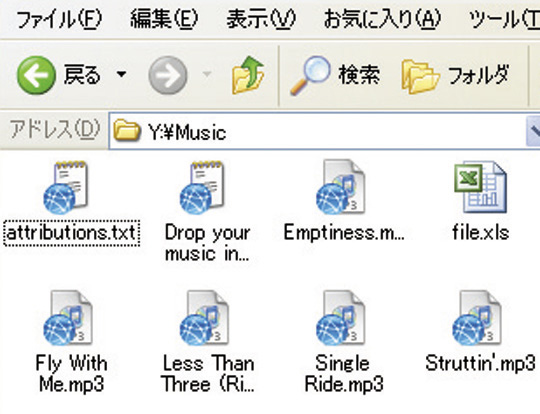Click the Y:¥Music address field

pos(318,131)
